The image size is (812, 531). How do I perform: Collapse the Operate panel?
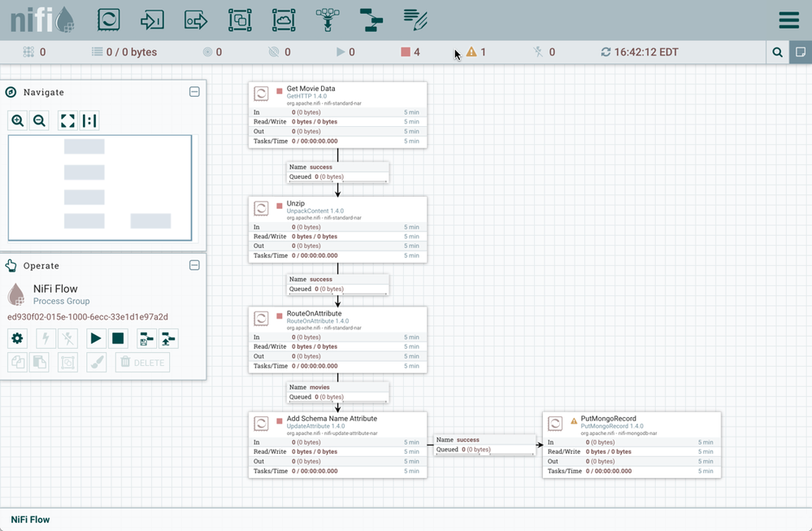click(x=194, y=265)
